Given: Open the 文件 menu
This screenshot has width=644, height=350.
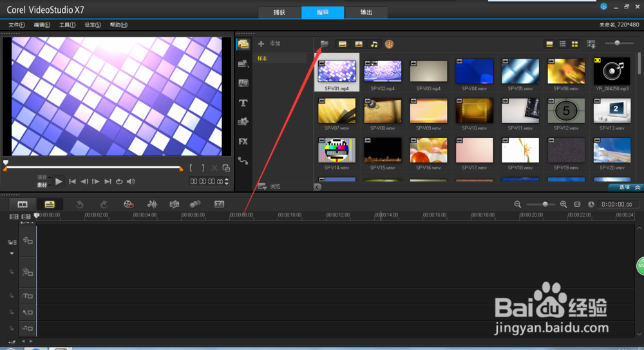Looking at the screenshot, I should (x=17, y=25).
